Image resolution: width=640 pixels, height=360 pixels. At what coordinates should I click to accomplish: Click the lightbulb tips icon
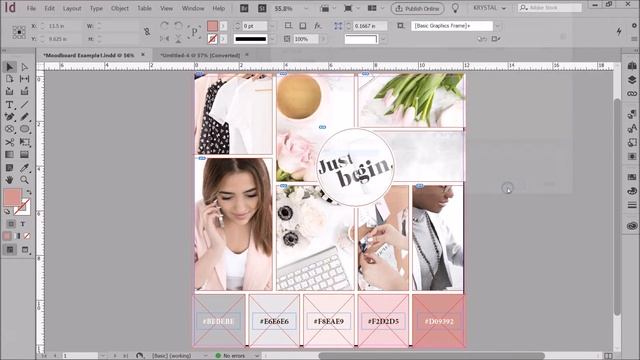[455, 8]
